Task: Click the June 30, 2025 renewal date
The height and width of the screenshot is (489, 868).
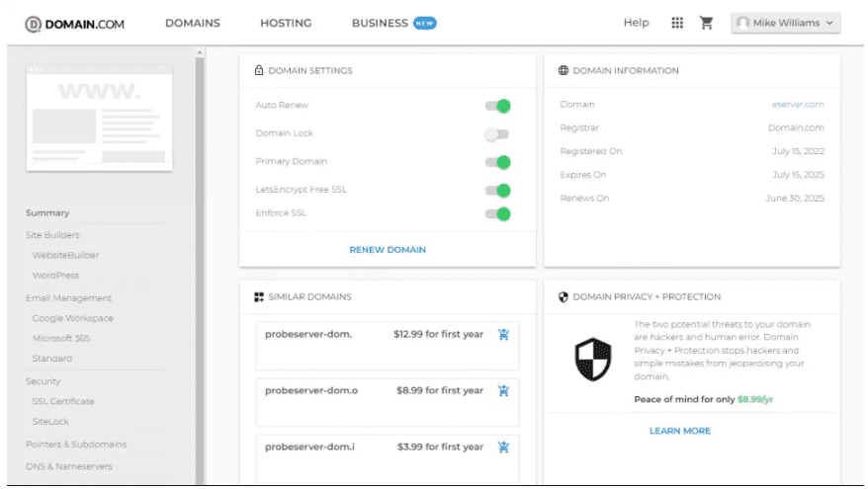Action: coord(795,198)
